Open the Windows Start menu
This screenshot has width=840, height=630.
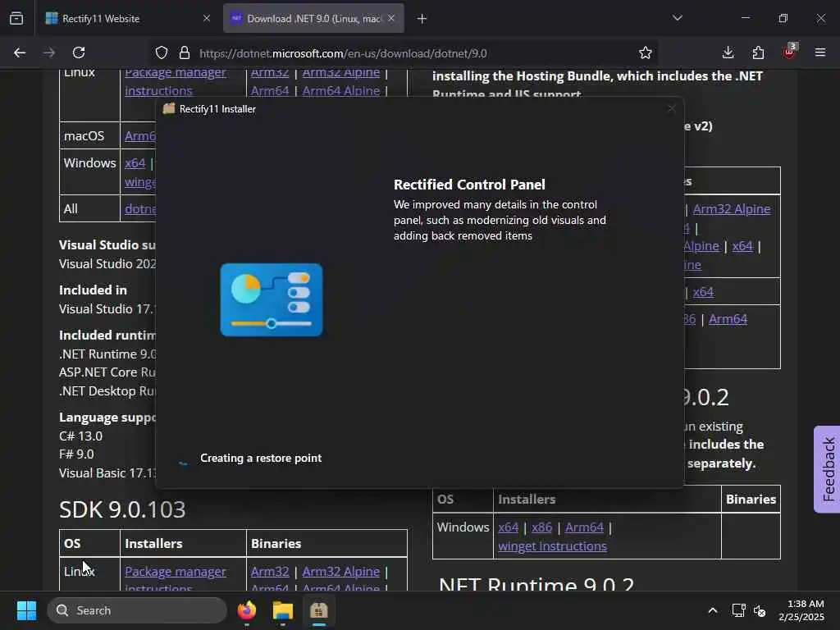pos(26,610)
